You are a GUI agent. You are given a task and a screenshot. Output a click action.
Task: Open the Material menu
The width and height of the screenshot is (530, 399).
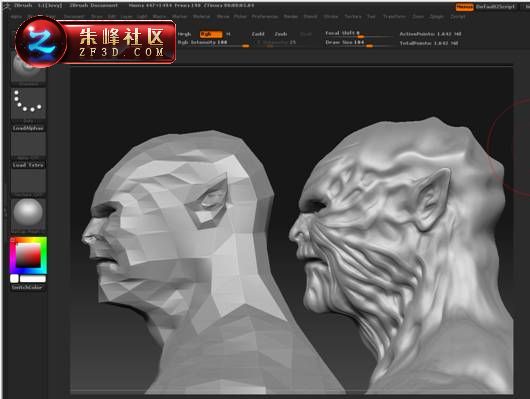point(201,16)
